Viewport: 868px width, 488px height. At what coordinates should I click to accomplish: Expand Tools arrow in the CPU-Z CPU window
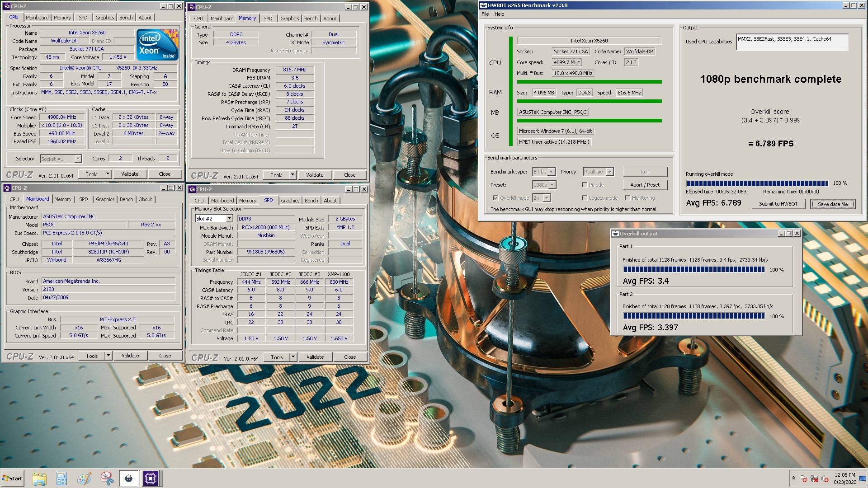pyautogui.click(x=108, y=174)
